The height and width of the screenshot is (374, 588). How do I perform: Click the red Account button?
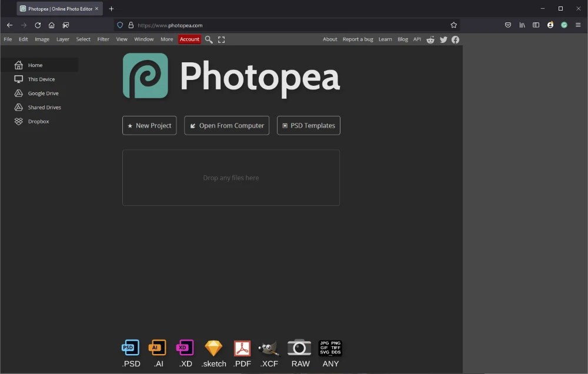[x=189, y=39]
